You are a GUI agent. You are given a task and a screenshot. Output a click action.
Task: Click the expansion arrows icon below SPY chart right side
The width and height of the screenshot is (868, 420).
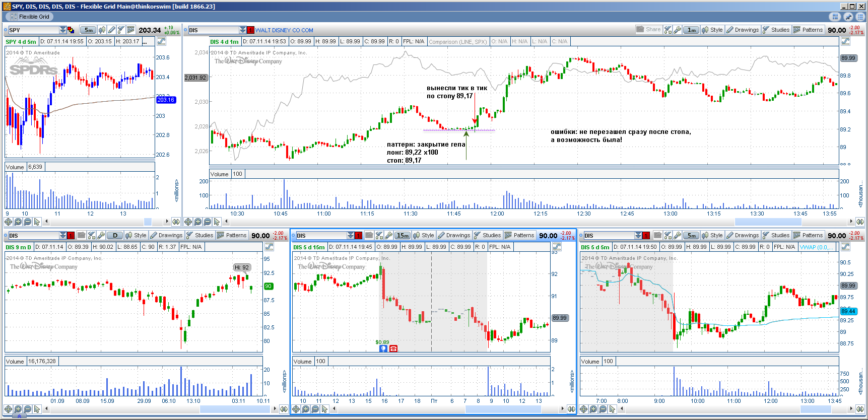pos(176,222)
